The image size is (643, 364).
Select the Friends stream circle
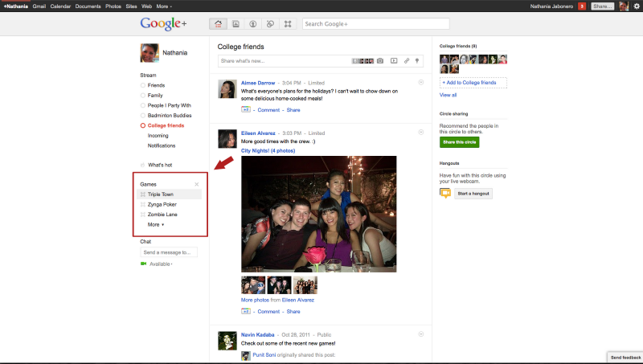coord(156,84)
